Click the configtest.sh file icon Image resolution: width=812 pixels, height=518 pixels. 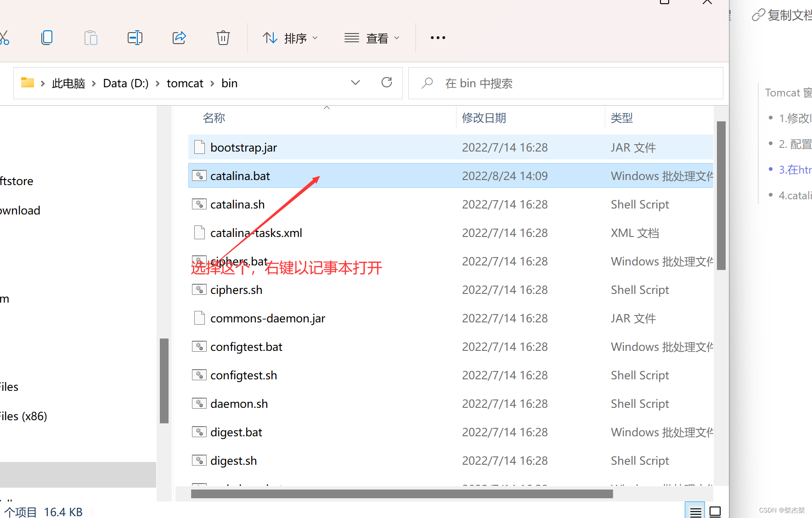pos(199,375)
